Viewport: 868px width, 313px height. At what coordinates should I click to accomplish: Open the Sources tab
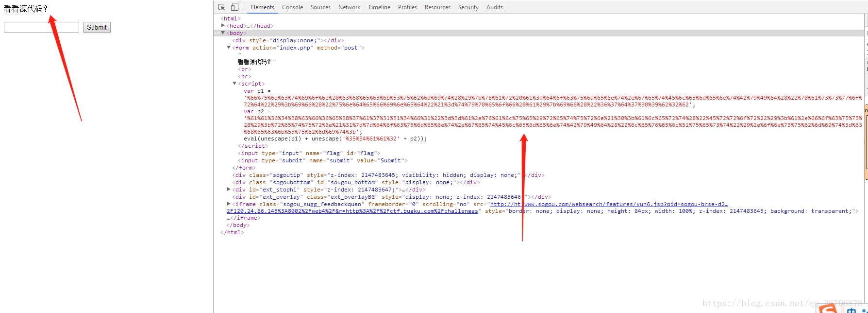pyautogui.click(x=321, y=7)
